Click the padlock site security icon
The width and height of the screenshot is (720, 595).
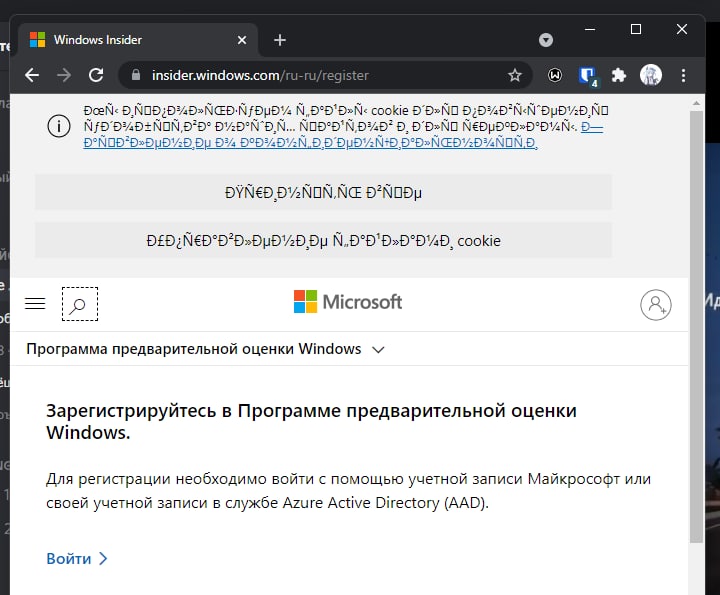click(136, 75)
